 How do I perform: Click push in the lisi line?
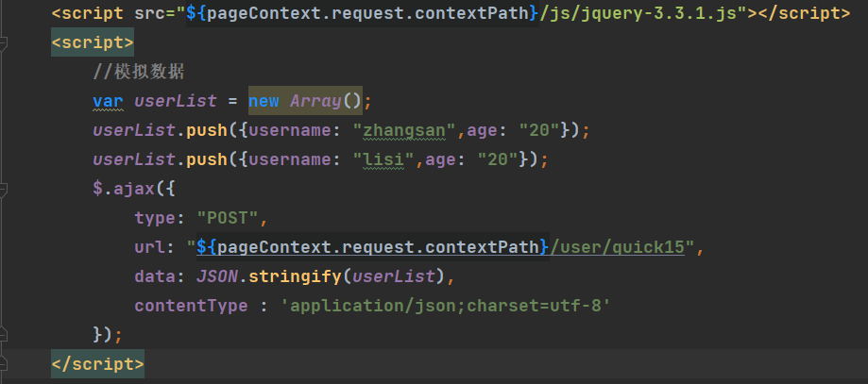click(207, 159)
